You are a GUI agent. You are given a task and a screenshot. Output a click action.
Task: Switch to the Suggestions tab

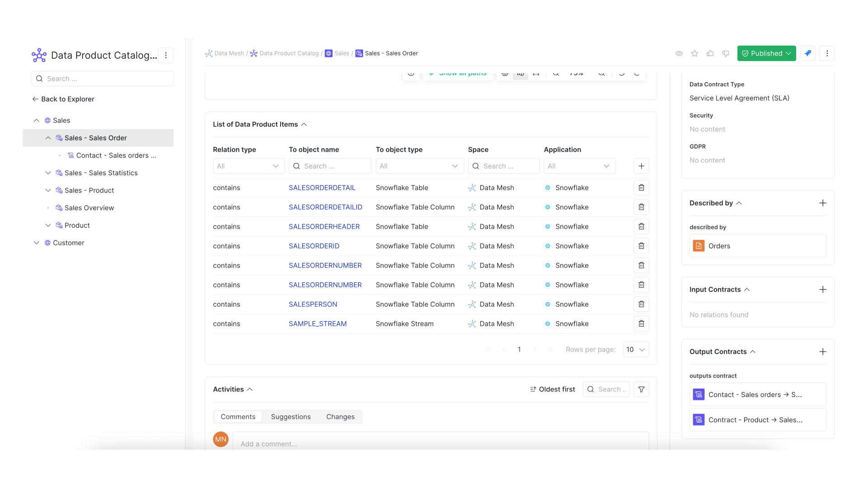291,417
